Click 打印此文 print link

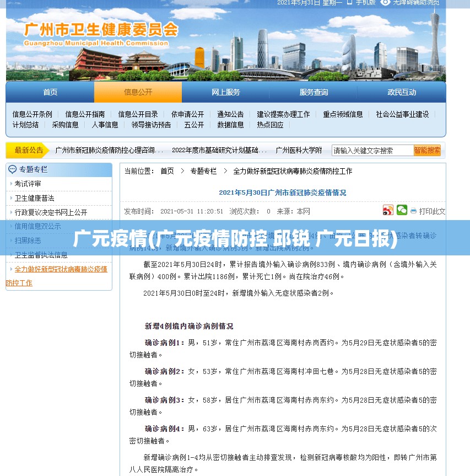(x=432, y=211)
